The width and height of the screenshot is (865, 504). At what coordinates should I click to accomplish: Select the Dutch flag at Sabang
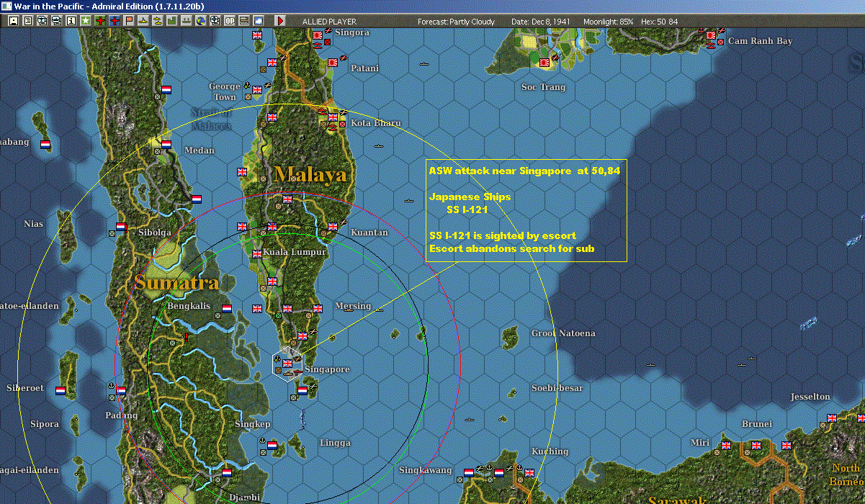pos(45,144)
